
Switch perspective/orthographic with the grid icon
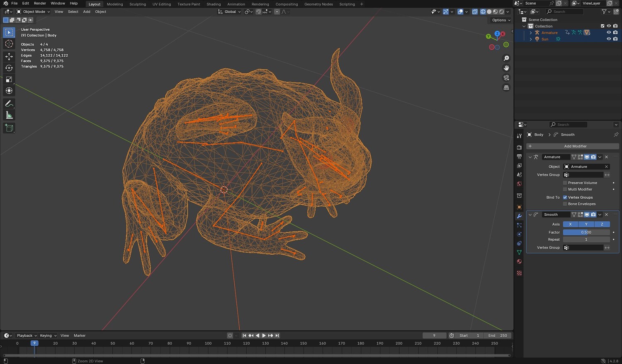(506, 88)
